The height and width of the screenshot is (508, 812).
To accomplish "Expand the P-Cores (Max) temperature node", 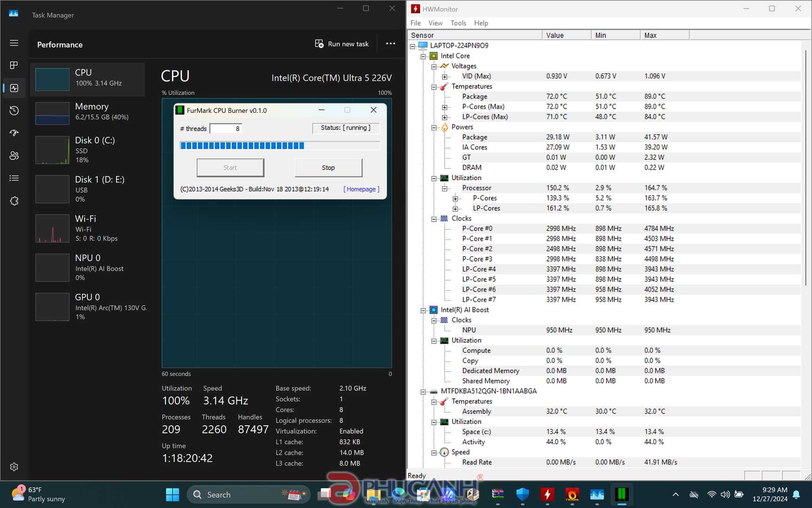I will tap(445, 107).
